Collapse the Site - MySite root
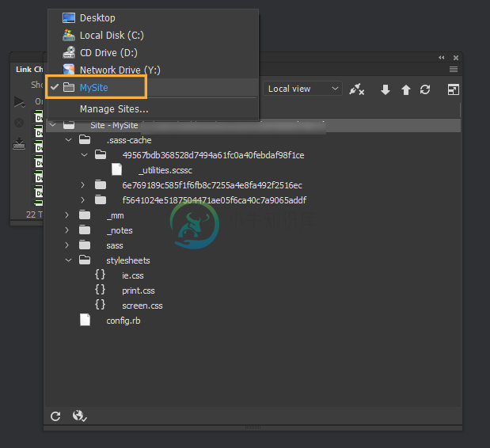Viewport: 490px width, 448px height. (53, 125)
